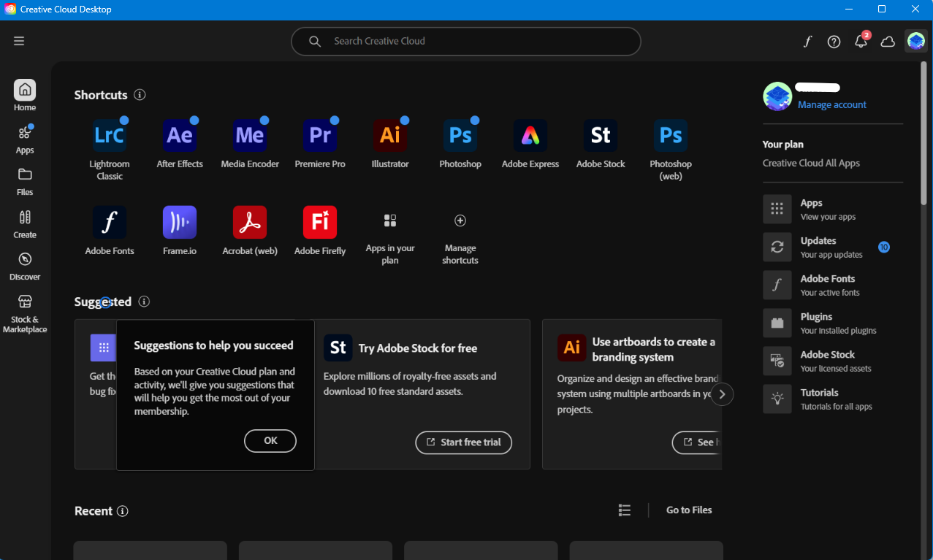933x560 pixels.
Task: Show info about Shortcuts section
Action: point(140,95)
